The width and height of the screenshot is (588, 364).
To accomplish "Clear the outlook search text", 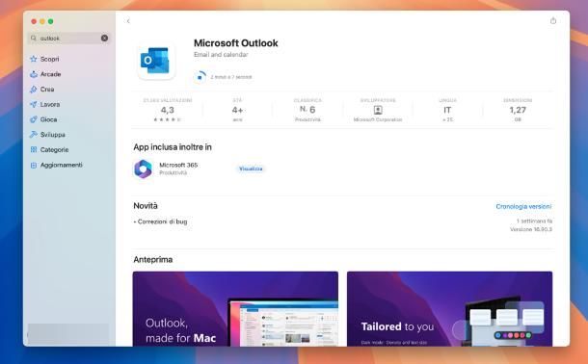I will (x=105, y=38).
